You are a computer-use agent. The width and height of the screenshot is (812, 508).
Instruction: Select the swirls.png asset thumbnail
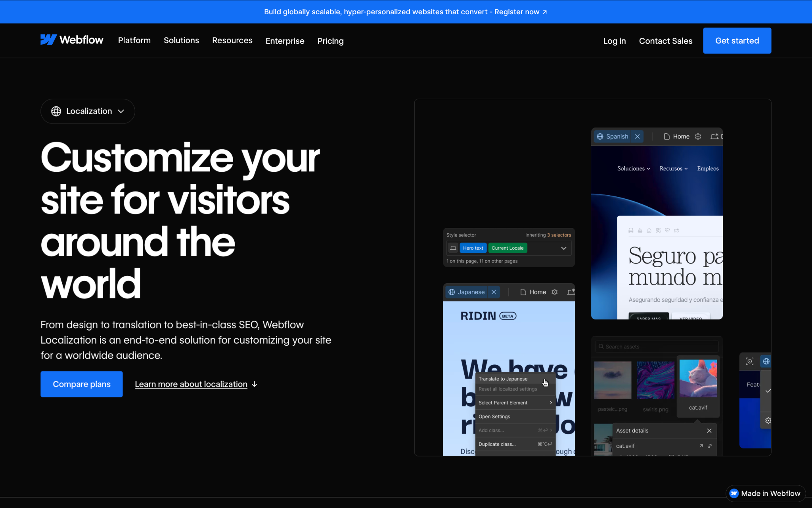pyautogui.click(x=655, y=380)
